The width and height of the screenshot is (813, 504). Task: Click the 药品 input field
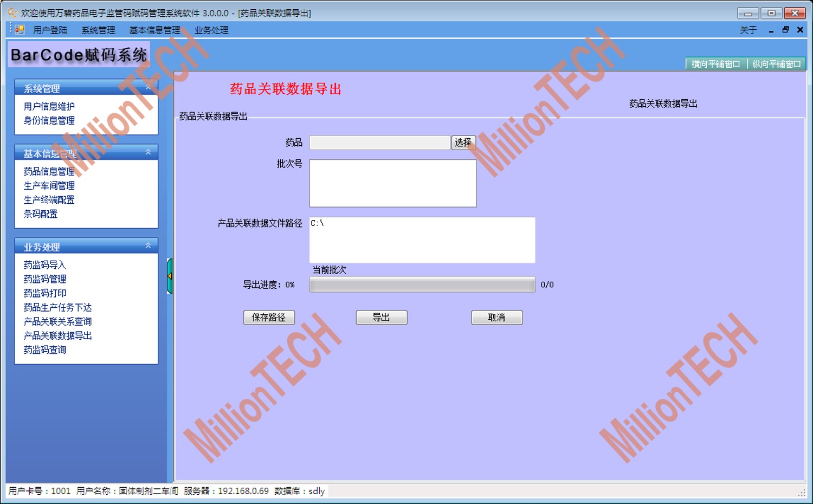pyautogui.click(x=379, y=143)
